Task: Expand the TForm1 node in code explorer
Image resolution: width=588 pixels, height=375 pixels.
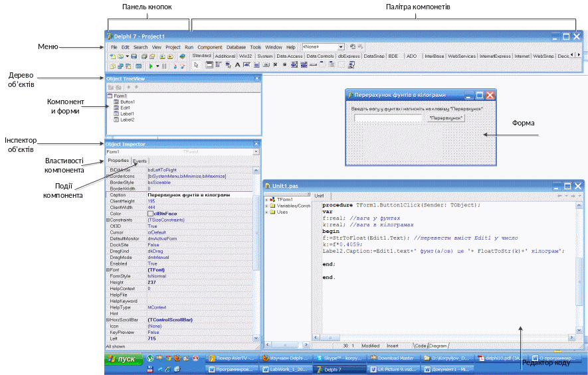Action: pos(266,199)
